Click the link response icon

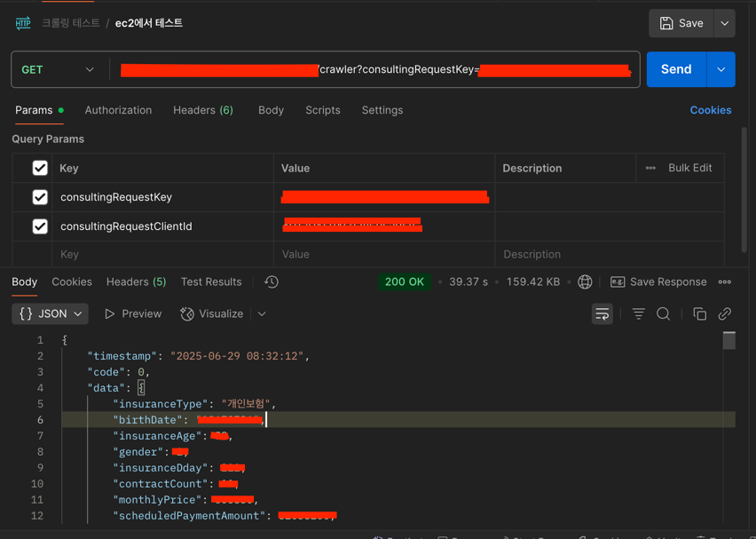pyautogui.click(x=725, y=313)
